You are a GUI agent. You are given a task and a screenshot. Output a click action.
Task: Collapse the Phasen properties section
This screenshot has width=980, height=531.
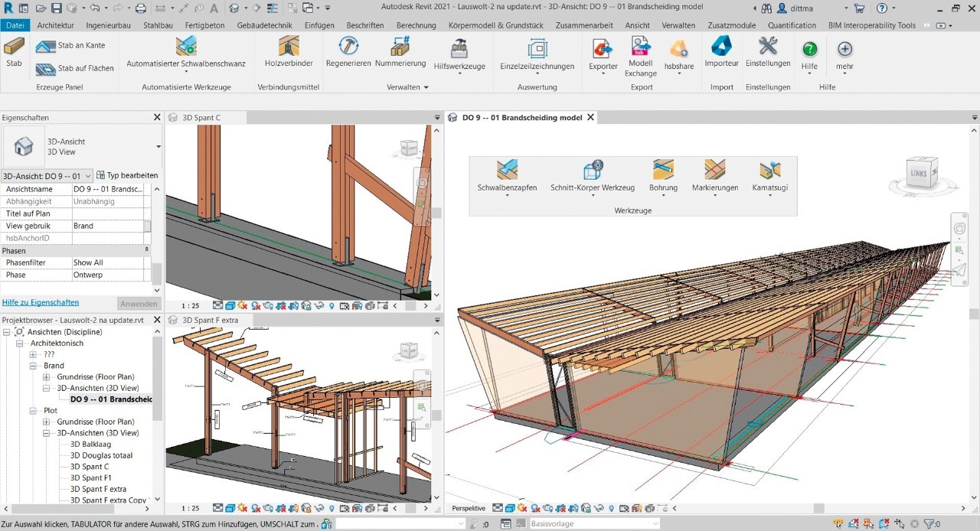point(147,250)
